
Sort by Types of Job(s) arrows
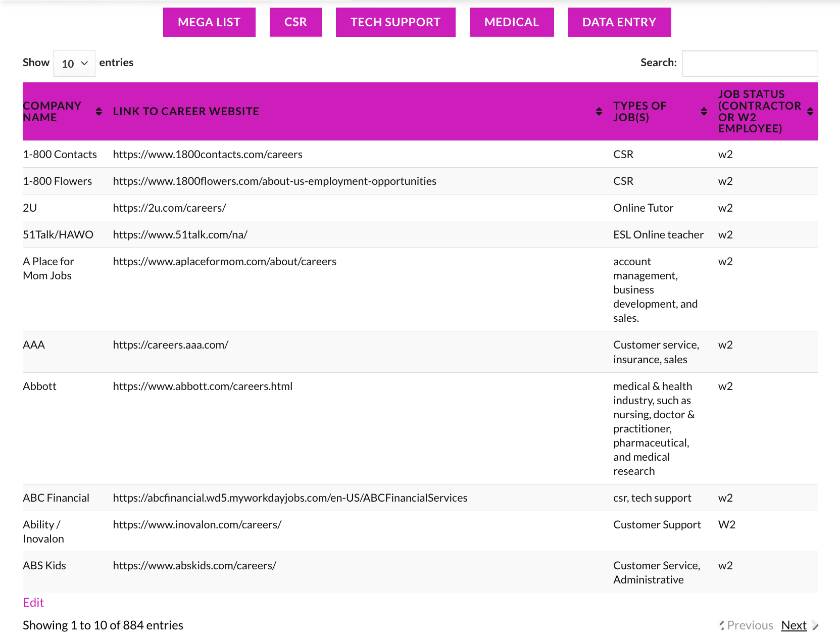pos(704,112)
